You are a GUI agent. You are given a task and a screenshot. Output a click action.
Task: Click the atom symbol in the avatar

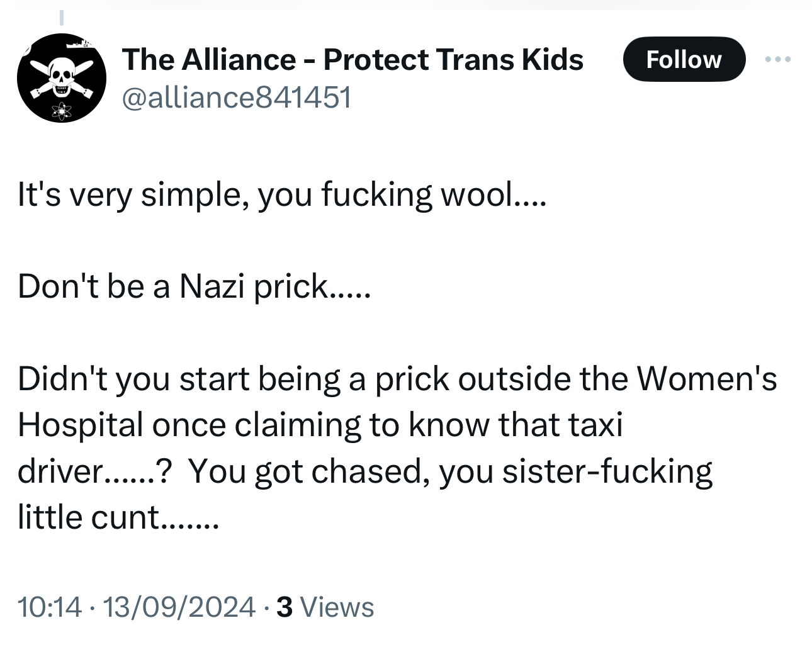62,111
